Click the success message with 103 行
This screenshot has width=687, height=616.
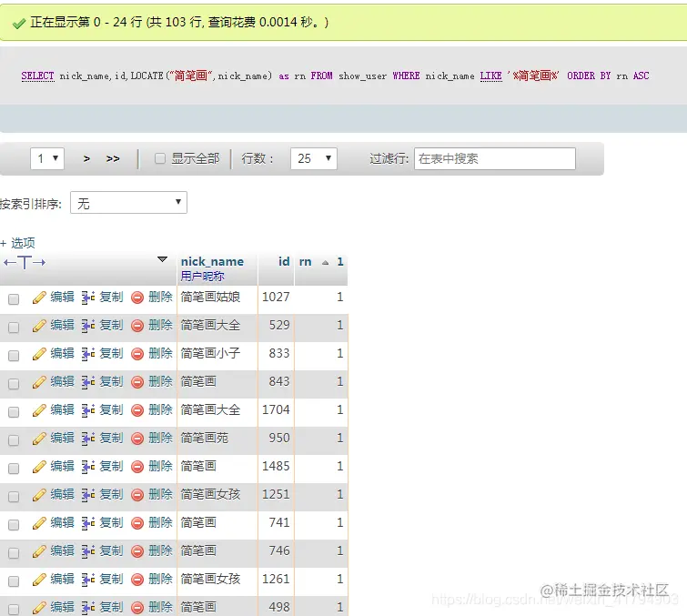pyautogui.click(x=179, y=22)
